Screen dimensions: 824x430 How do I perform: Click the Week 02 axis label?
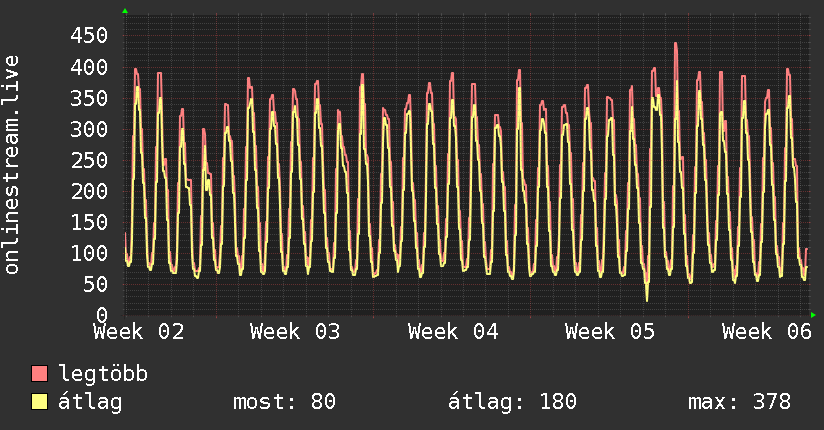coord(139,332)
